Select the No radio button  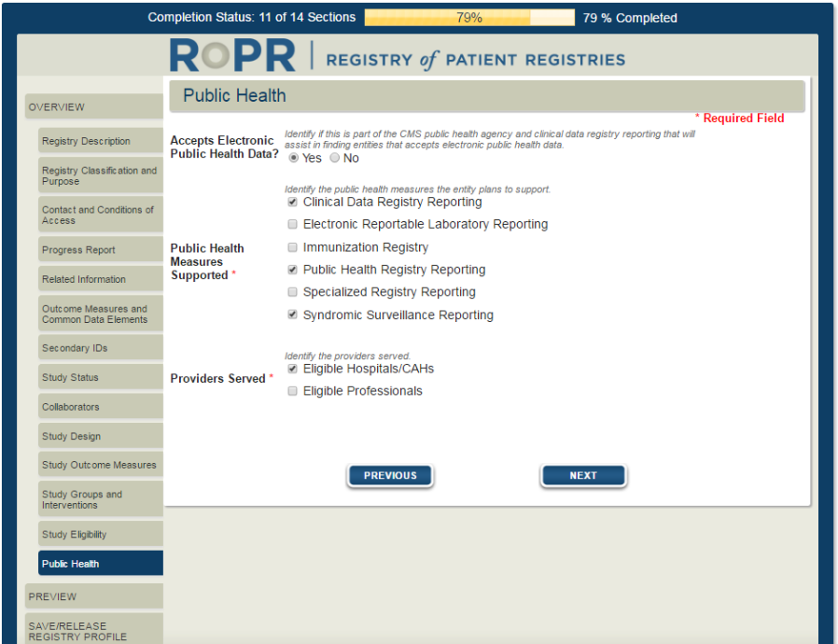tap(335, 158)
